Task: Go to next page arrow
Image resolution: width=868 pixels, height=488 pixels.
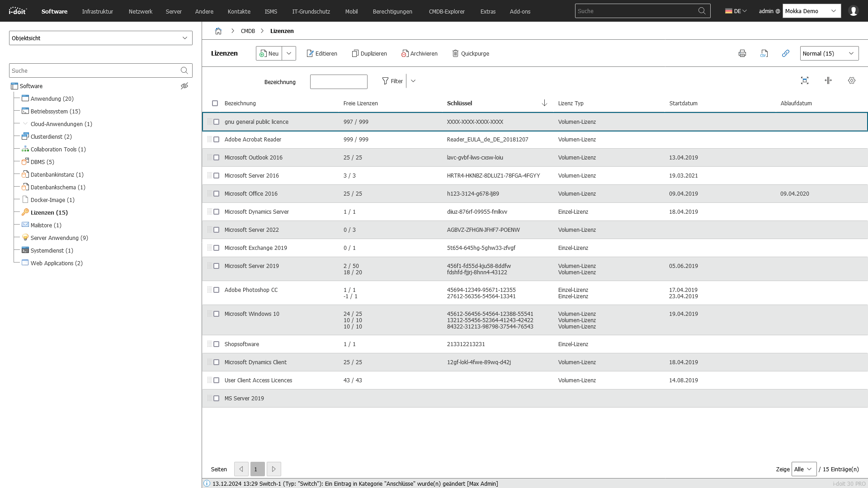Action: pyautogui.click(x=274, y=469)
